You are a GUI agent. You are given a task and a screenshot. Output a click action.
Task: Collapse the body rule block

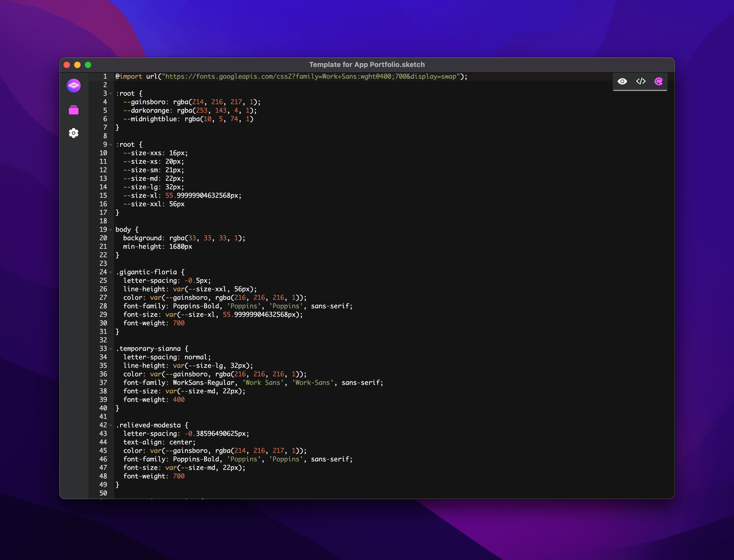[x=110, y=230]
